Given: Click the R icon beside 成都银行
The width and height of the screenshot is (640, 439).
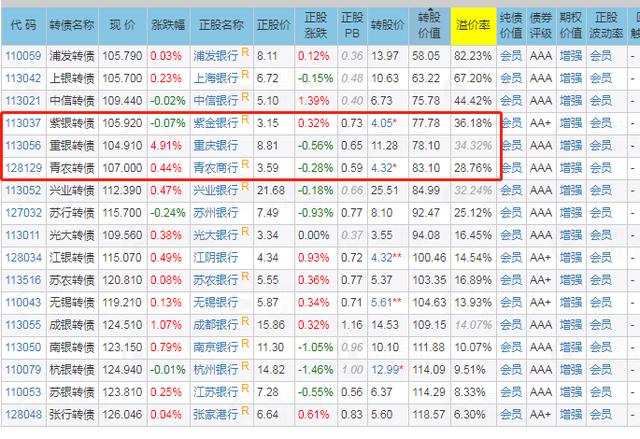Looking at the screenshot, I should tap(245, 321).
